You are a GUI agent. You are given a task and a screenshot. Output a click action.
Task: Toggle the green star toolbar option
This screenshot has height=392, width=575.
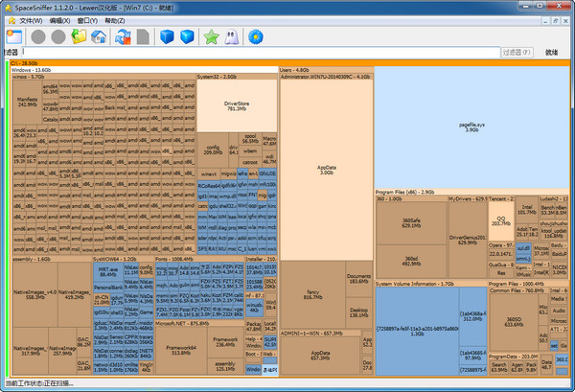coord(212,36)
